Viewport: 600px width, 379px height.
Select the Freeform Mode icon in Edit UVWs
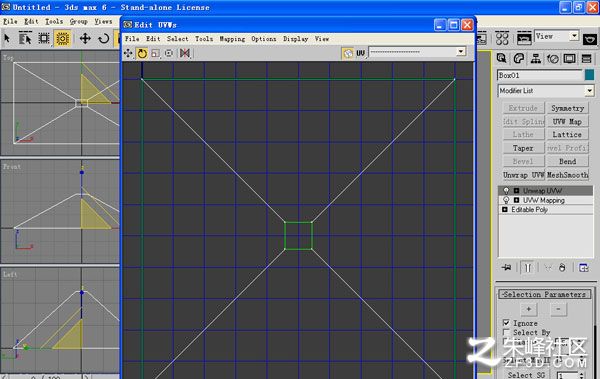tap(169, 53)
